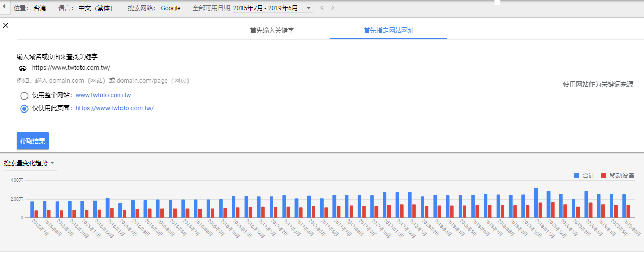Go to the next date range
The width and height of the screenshot is (644, 253).
click(333, 8)
